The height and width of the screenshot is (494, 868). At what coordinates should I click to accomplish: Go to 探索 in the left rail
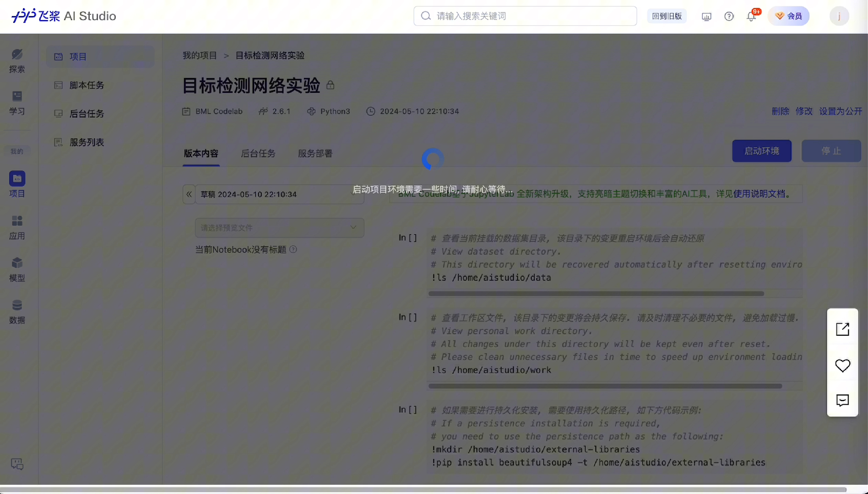point(17,61)
